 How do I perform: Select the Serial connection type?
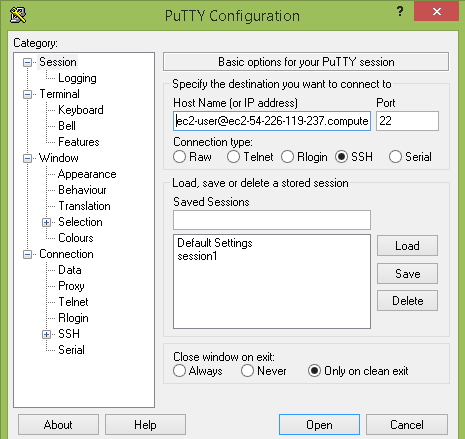click(395, 157)
